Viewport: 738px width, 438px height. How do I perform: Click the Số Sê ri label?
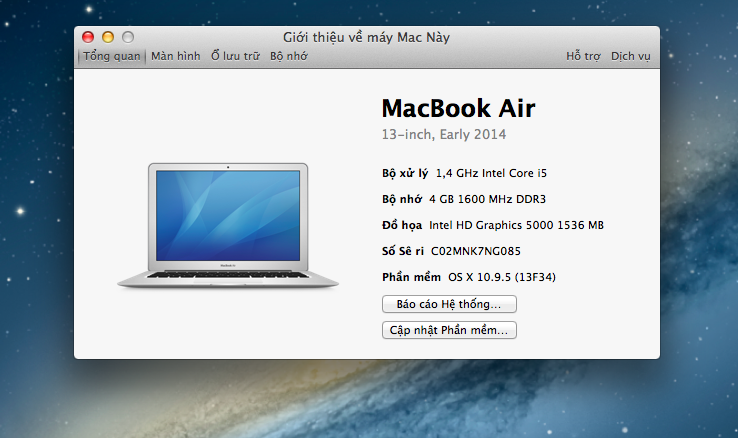click(403, 251)
